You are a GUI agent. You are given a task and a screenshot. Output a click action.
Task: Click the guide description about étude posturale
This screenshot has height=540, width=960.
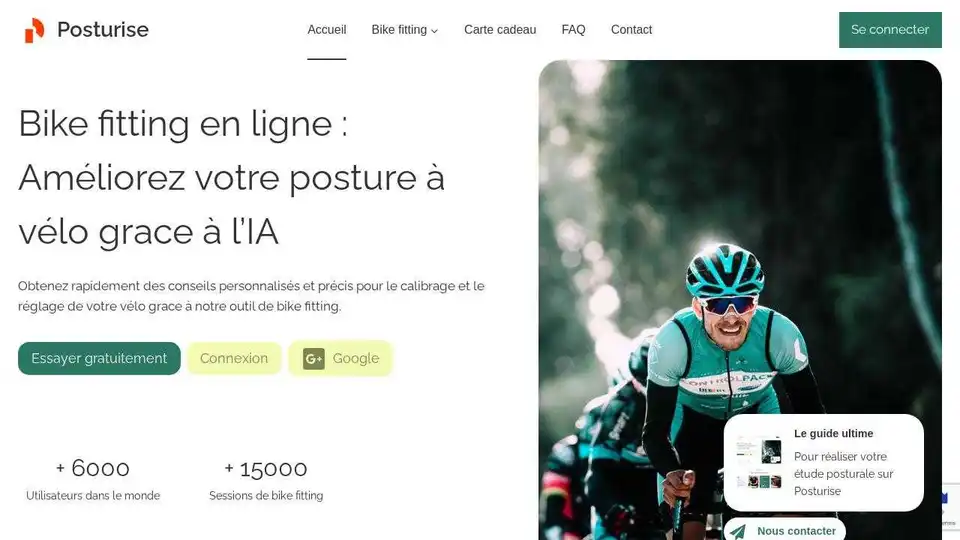(844, 474)
